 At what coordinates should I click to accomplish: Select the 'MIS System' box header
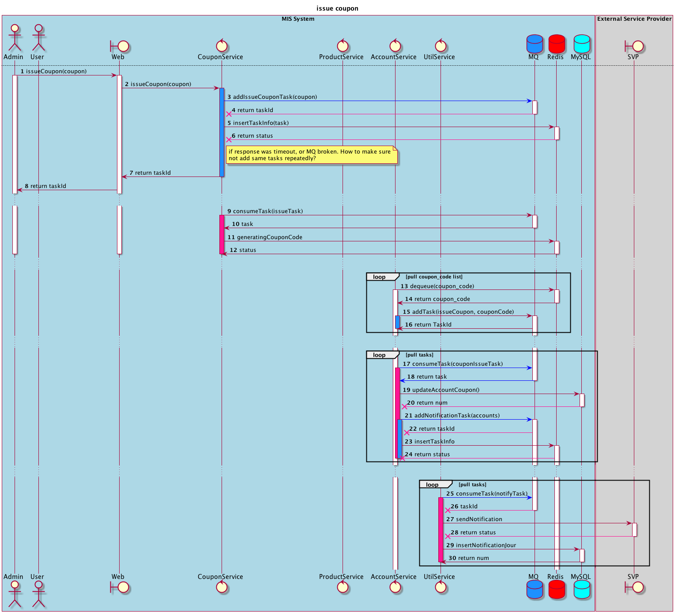click(298, 19)
